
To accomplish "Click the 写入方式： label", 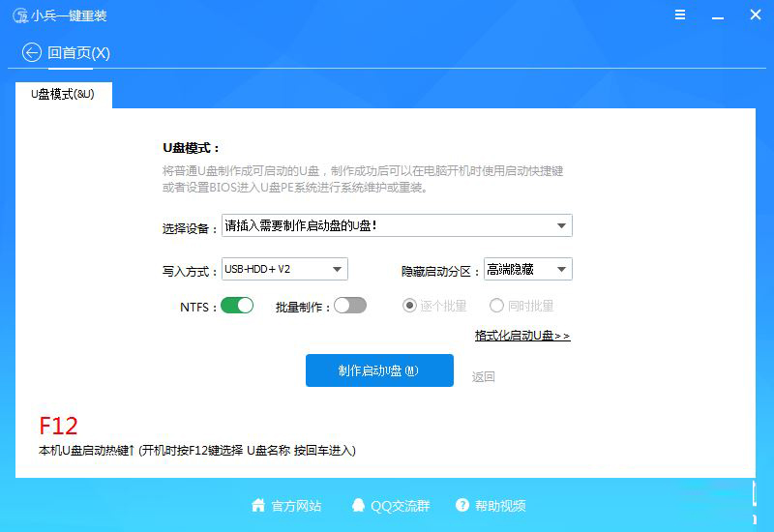I will tap(190, 272).
